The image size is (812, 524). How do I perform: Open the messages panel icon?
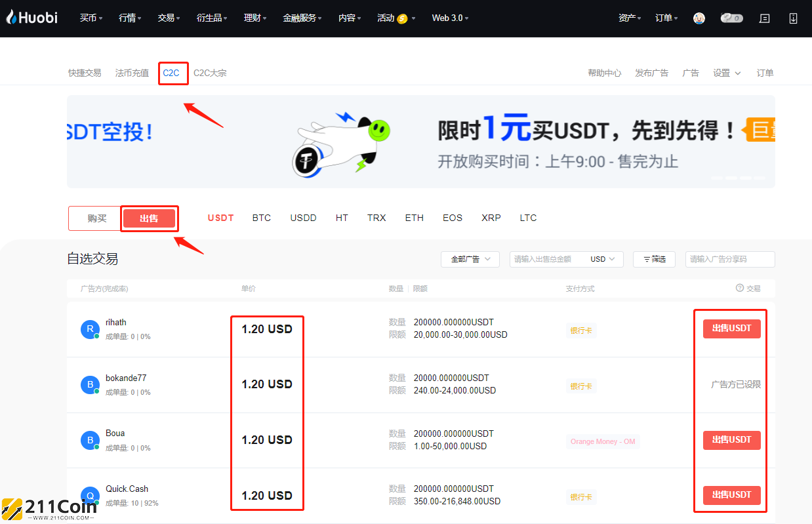(764, 18)
